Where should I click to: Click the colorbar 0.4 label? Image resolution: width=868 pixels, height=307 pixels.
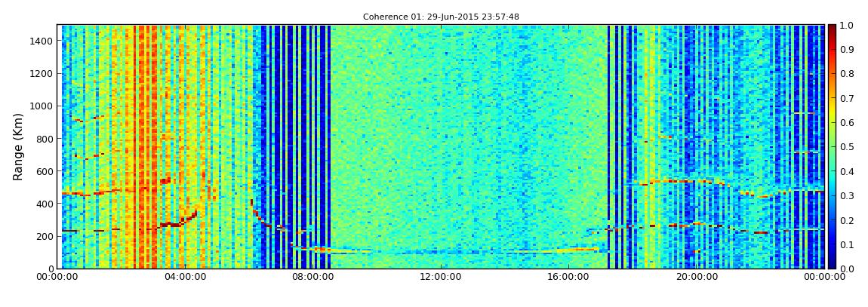point(846,171)
